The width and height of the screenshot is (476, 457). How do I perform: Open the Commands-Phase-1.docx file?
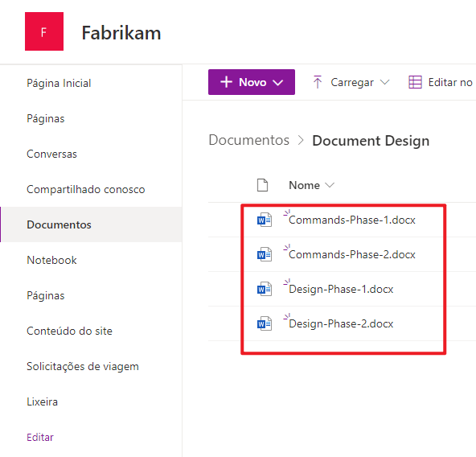[x=352, y=220]
